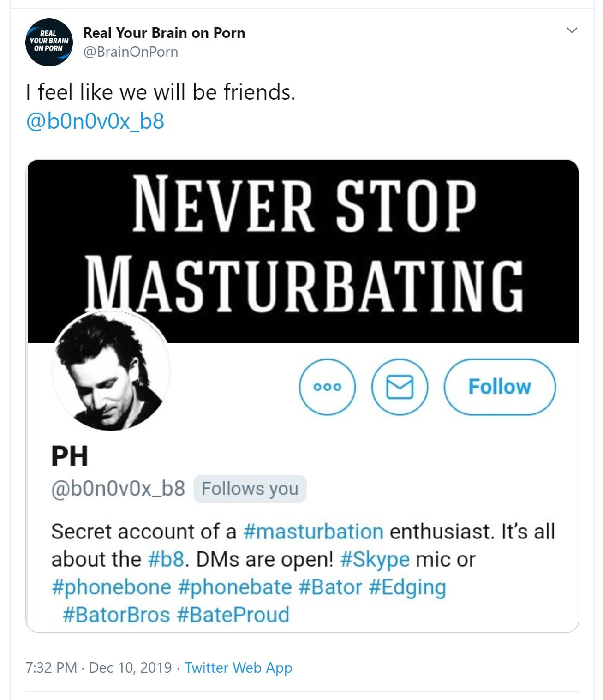Image resolution: width=603 pixels, height=700 pixels.
Task: Open the Real Your Brain on Porn display name
Action: [x=164, y=33]
